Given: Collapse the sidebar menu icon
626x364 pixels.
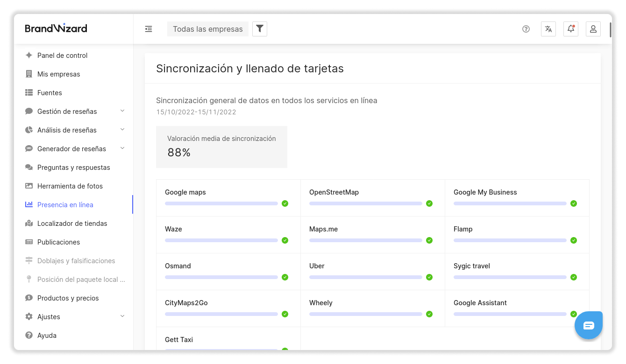Looking at the screenshot, I should 149,29.
